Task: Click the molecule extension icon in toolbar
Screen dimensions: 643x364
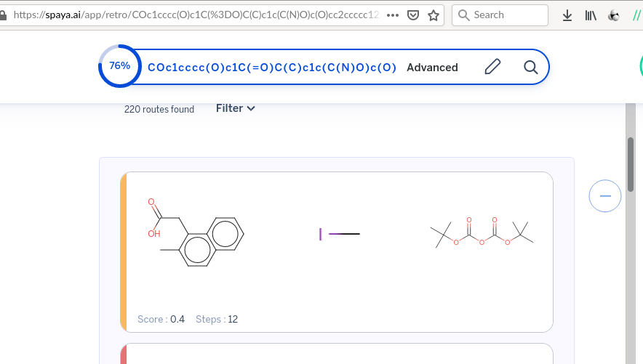Action: (x=613, y=15)
